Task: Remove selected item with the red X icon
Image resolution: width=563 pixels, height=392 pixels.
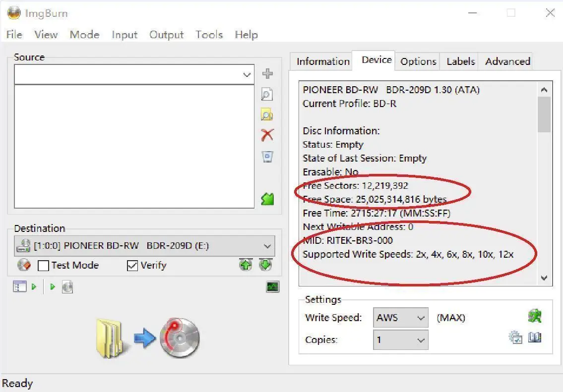Action: tap(267, 135)
